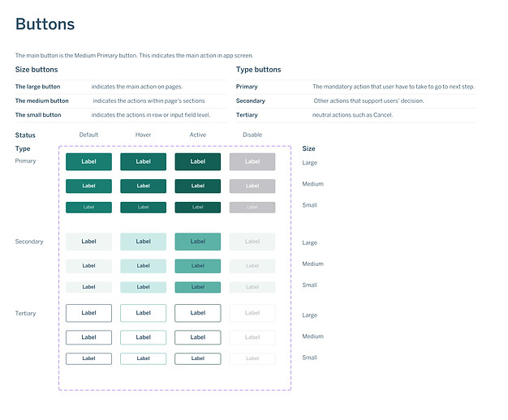This screenshot has width=508, height=420.
Task: Click the medium Secondary Default button
Action: (x=88, y=266)
